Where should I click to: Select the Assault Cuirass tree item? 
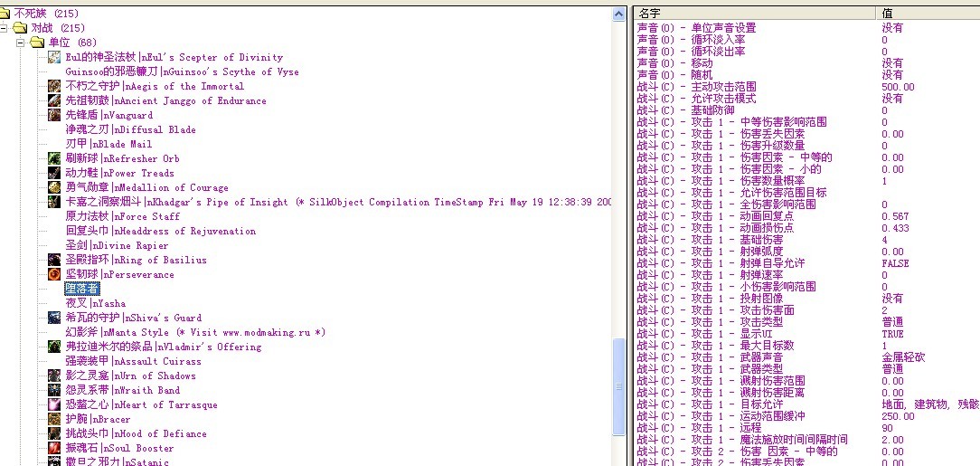pos(133,361)
